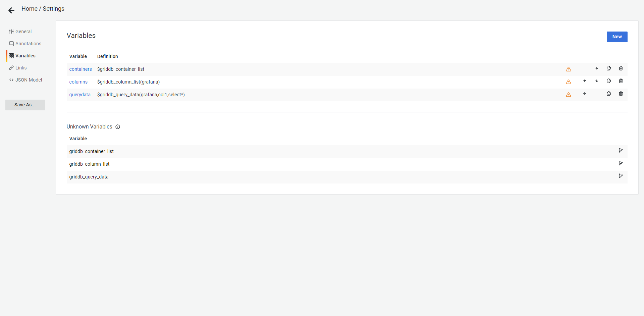Show usages of griddb_query_data
Viewport: 644px width, 316px height.
(x=621, y=176)
